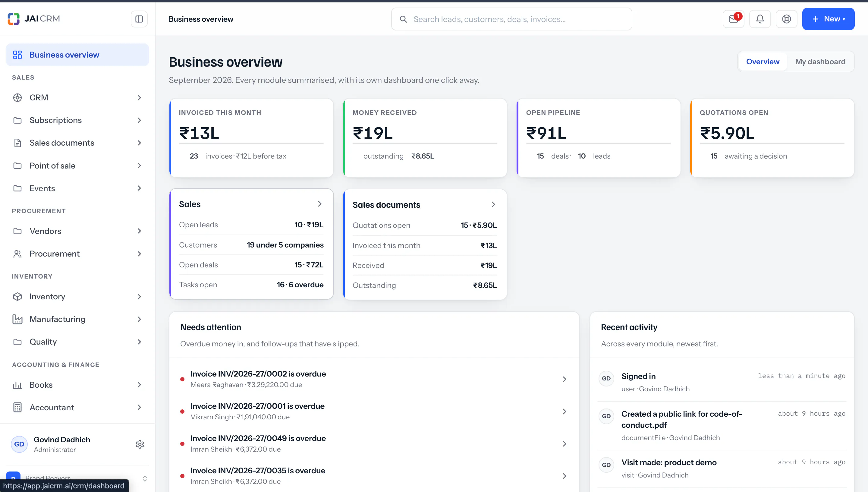
Task: Click 'Visit made: product demo' activity
Action: 722,468
